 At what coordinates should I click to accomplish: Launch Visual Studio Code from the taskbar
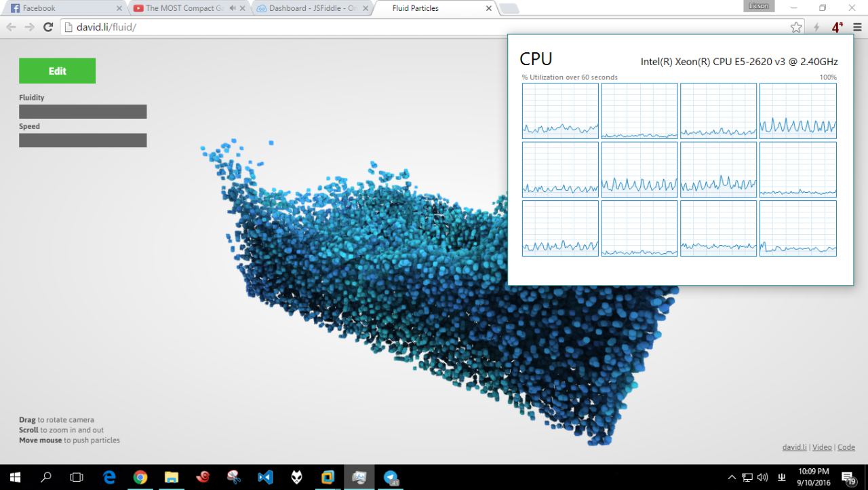(x=265, y=477)
